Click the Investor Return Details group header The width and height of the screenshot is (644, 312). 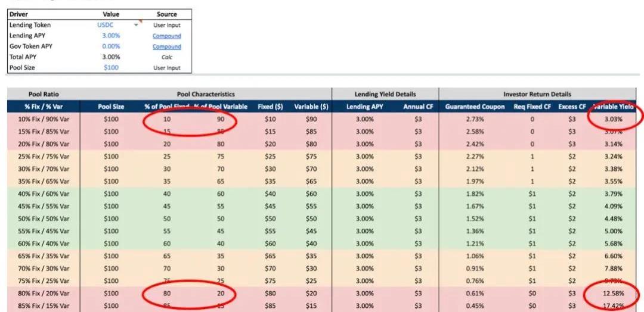(x=537, y=94)
